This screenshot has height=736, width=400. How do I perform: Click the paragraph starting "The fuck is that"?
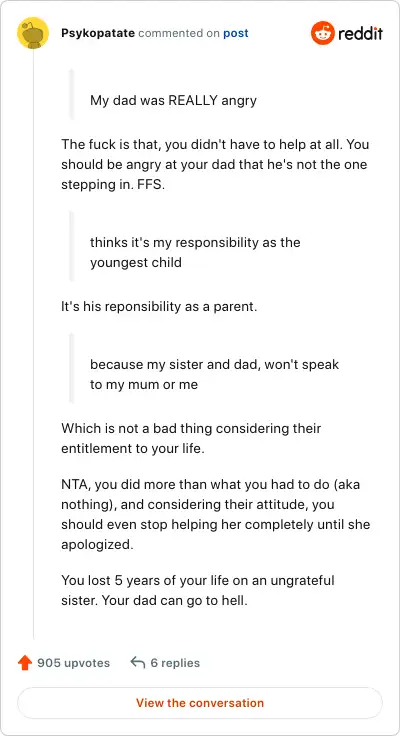[x=215, y=164]
